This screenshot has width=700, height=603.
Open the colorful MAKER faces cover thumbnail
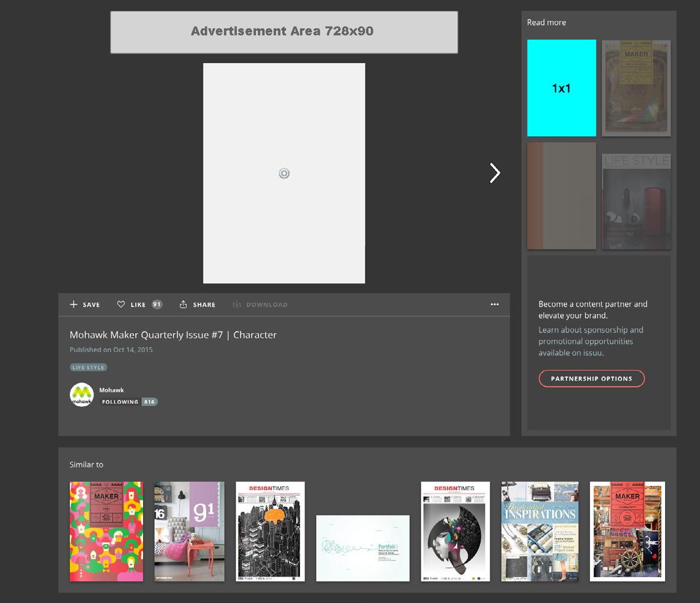[x=106, y=531]
